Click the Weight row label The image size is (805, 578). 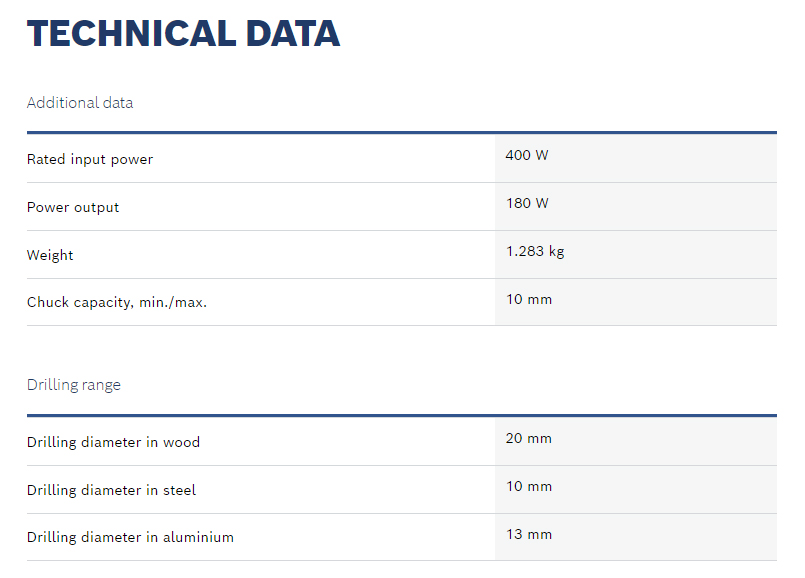tap(50, 255)
